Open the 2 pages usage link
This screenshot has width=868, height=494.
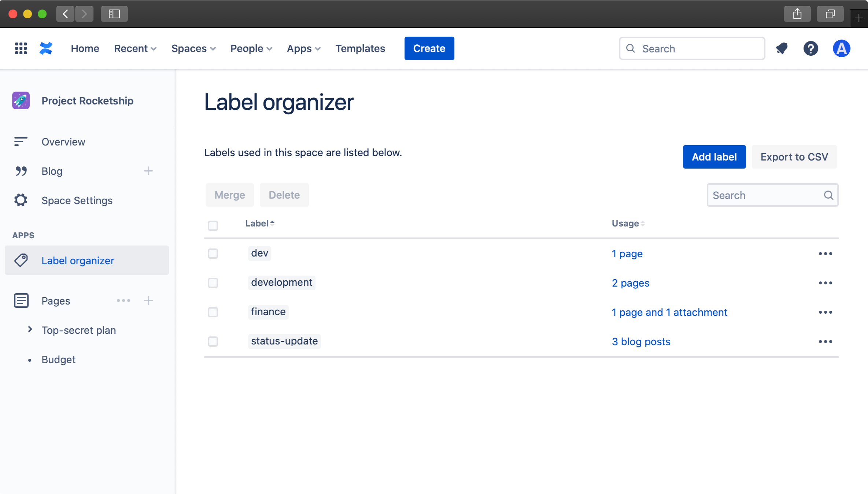pos(630,283)
